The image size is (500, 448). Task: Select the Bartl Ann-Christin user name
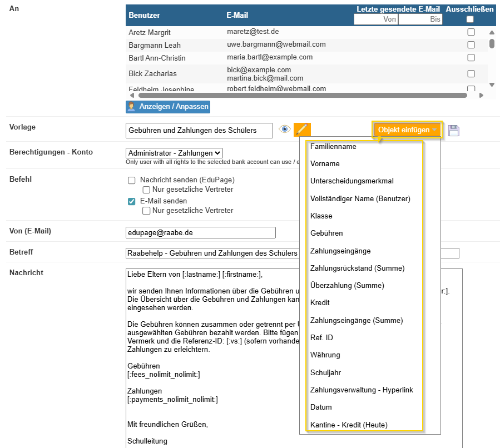pos(157,58)
